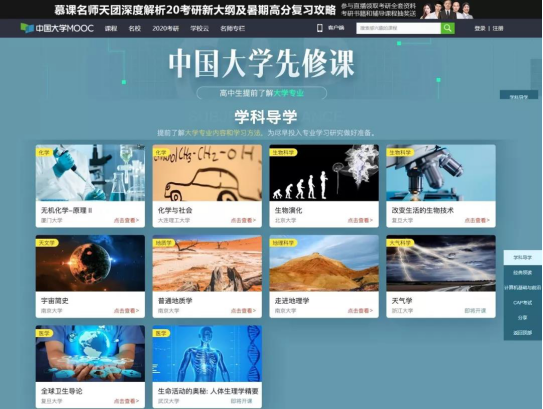
Task: Click the green search magnifier button
Action: [x=447, y=28]
